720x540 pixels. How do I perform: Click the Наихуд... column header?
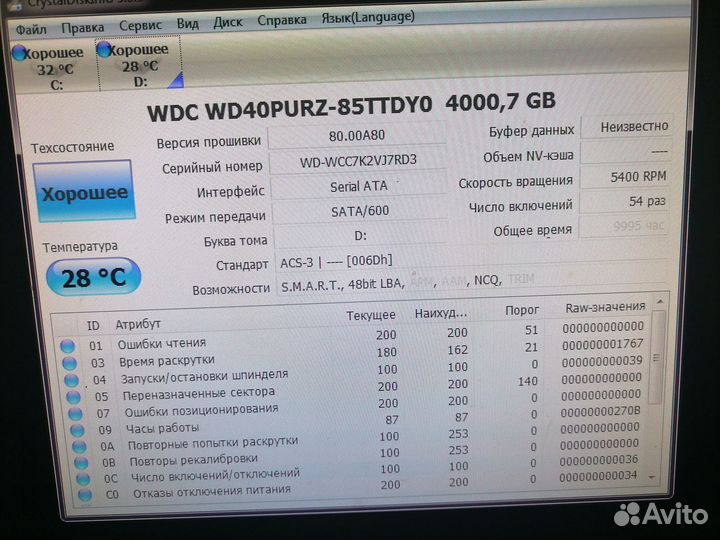tap(441, 313)
